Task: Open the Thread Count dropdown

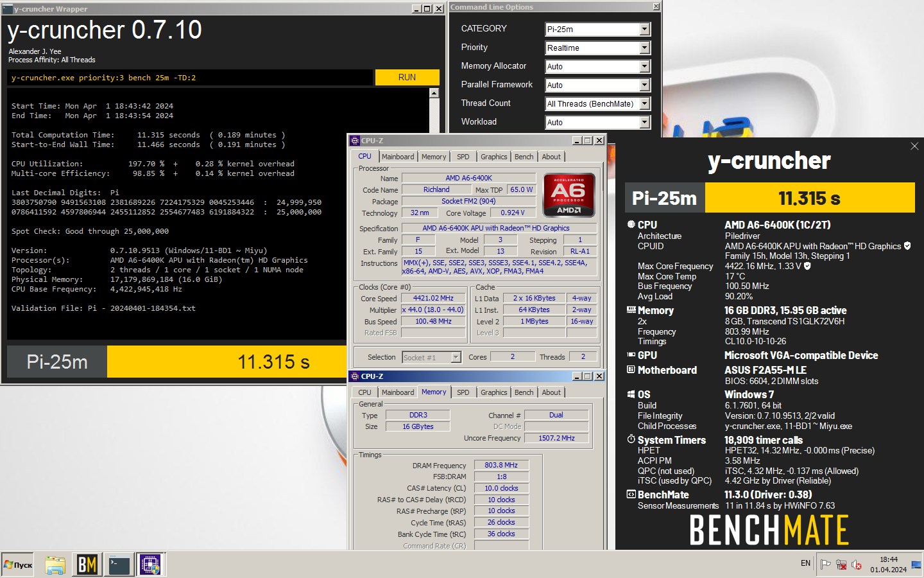Action: pyautogui.click(x=645, y=103)
